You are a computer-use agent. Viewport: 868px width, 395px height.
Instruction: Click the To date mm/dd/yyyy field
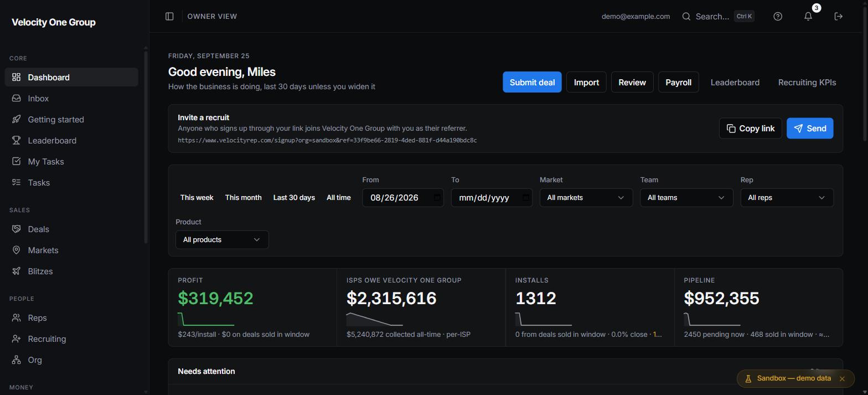(x=492, y=198)
